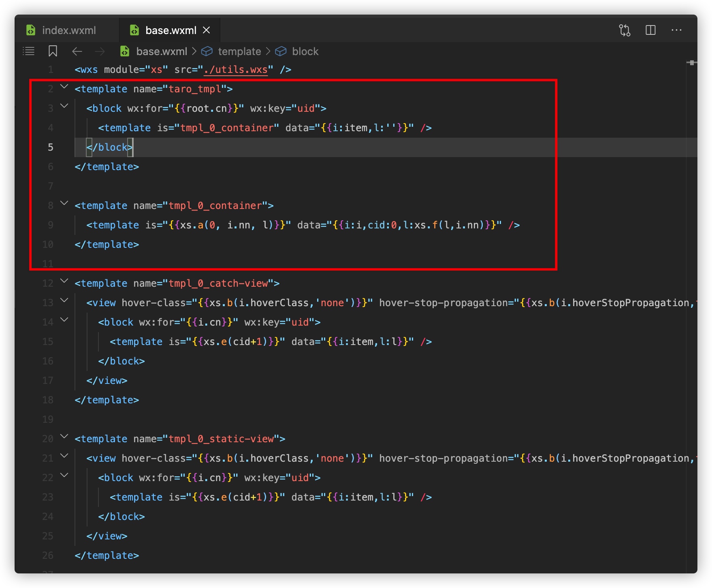Go forward using the right arrow

click(100, 51)
